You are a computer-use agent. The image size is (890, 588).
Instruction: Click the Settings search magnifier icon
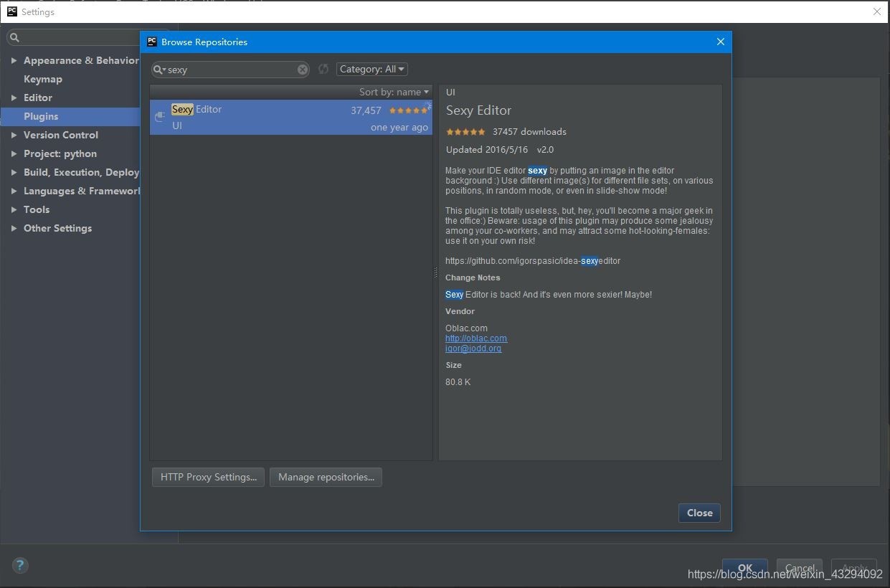pos(14,37)
